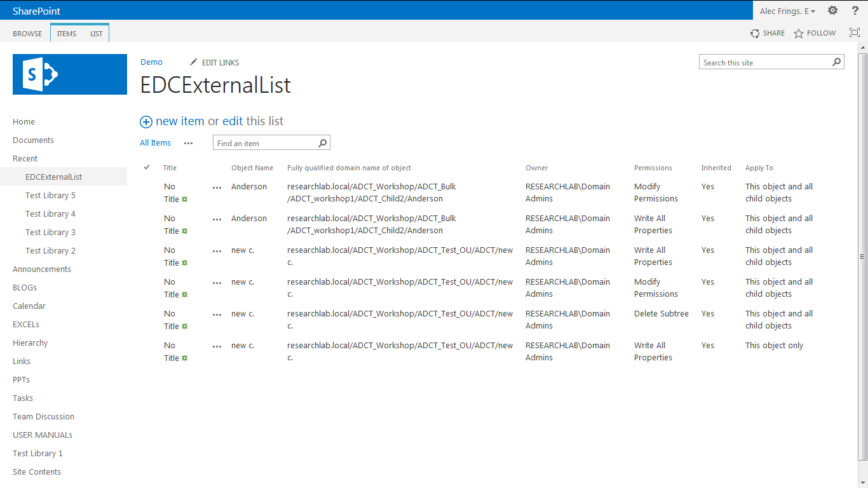Image resolution: width=868 pixels, height=488 pixels.
Task: Open EXCELs in the left navigation
Action: (26, 324)
